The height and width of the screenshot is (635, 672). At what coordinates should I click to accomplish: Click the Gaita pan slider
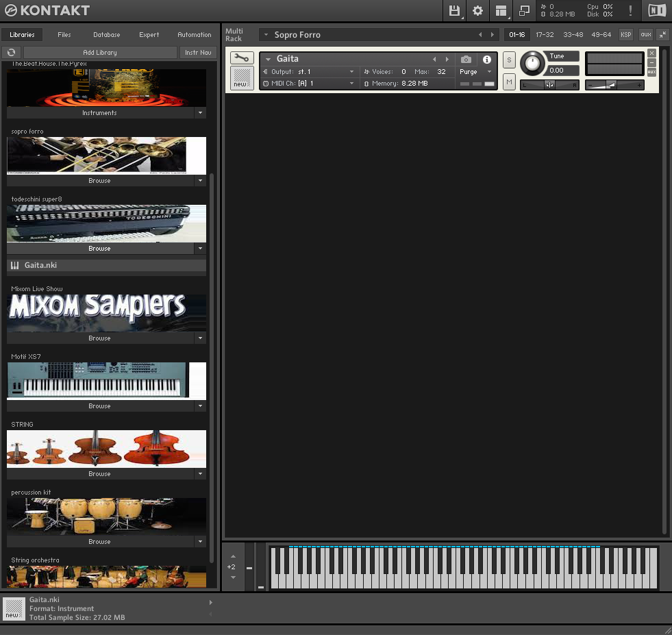tap(550, 85)
